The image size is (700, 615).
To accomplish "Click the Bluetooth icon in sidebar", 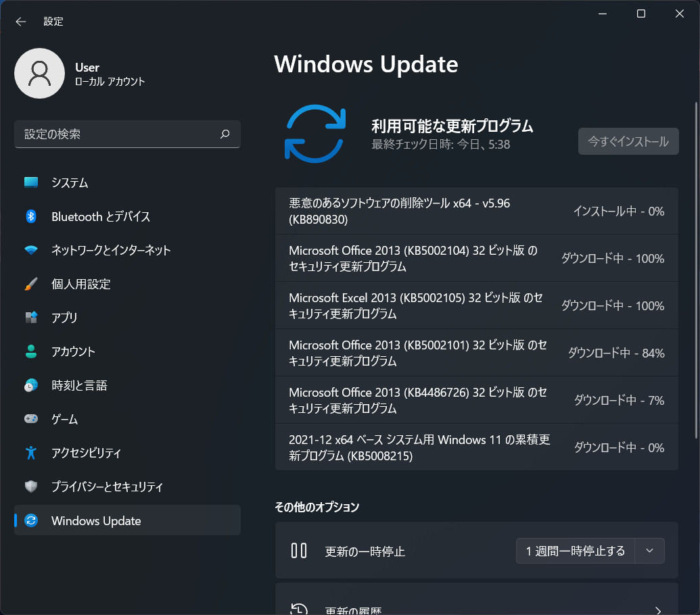I will point(31,216).
